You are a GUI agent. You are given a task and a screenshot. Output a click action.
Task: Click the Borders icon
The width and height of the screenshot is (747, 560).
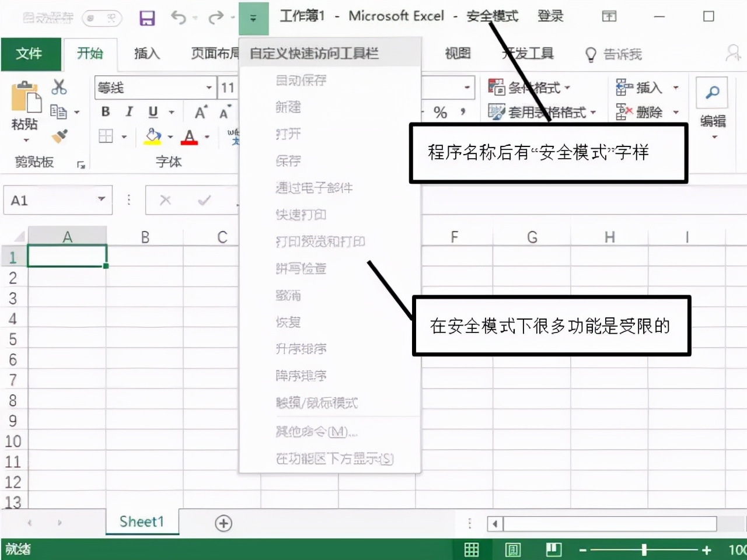106,136
